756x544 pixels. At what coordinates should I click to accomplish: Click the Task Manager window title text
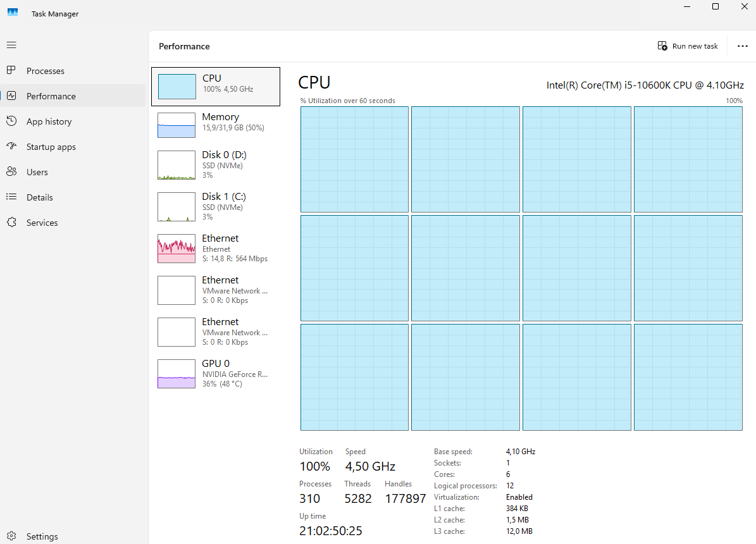[55, 14]
